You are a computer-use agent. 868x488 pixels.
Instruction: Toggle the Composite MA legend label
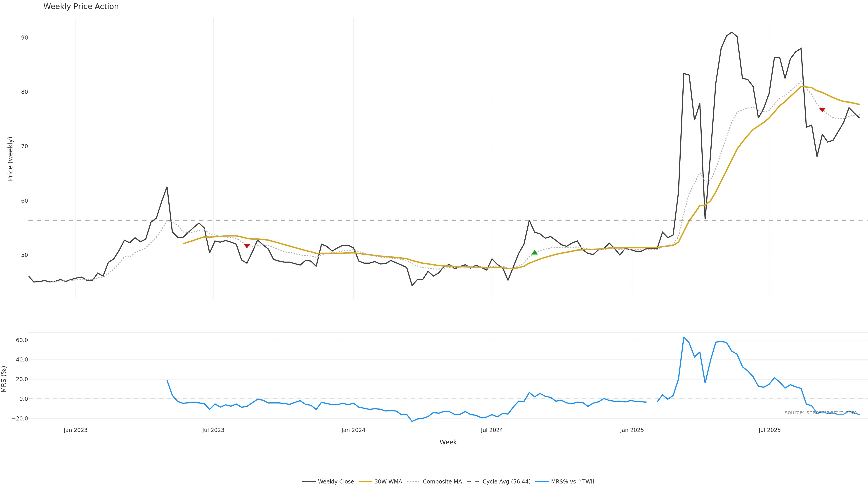pos(442,482)
